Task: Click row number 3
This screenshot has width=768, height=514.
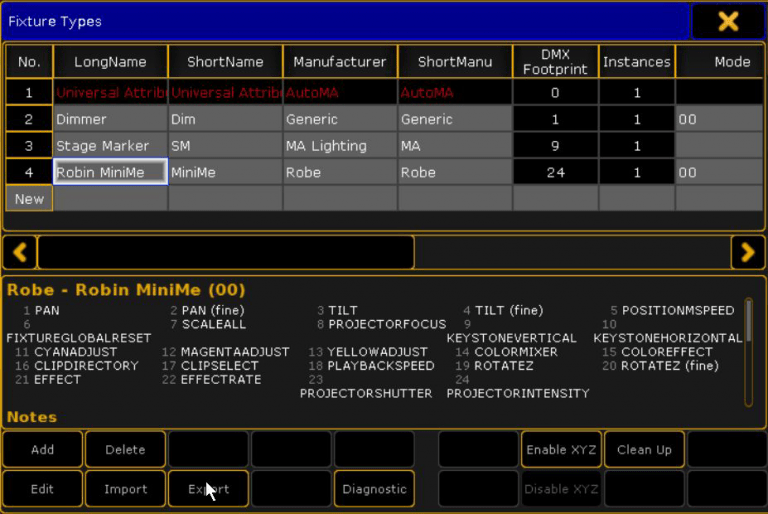Action: click(29, 146)
